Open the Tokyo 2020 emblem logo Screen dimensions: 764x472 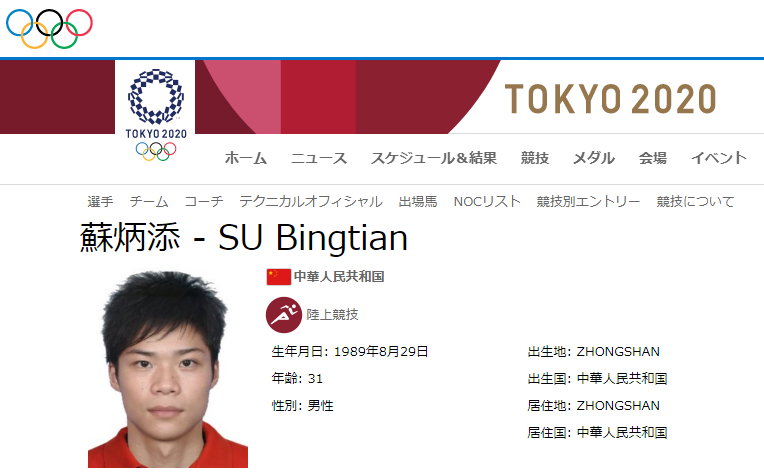point(156,114)
